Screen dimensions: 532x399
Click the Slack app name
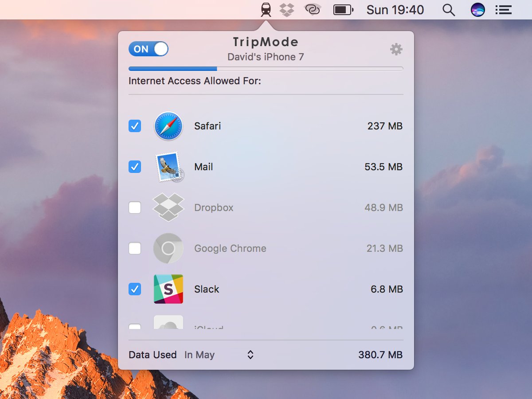coord(207,289)
